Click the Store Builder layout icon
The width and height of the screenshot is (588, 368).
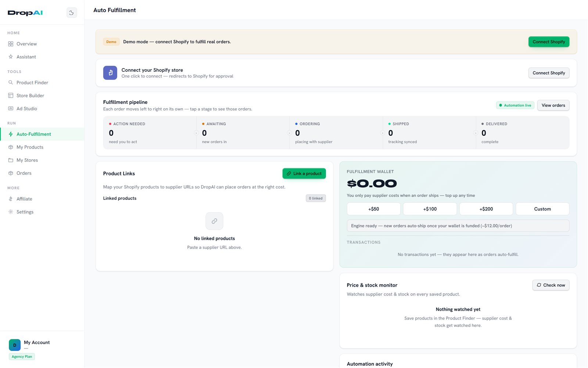click(11, 95)
